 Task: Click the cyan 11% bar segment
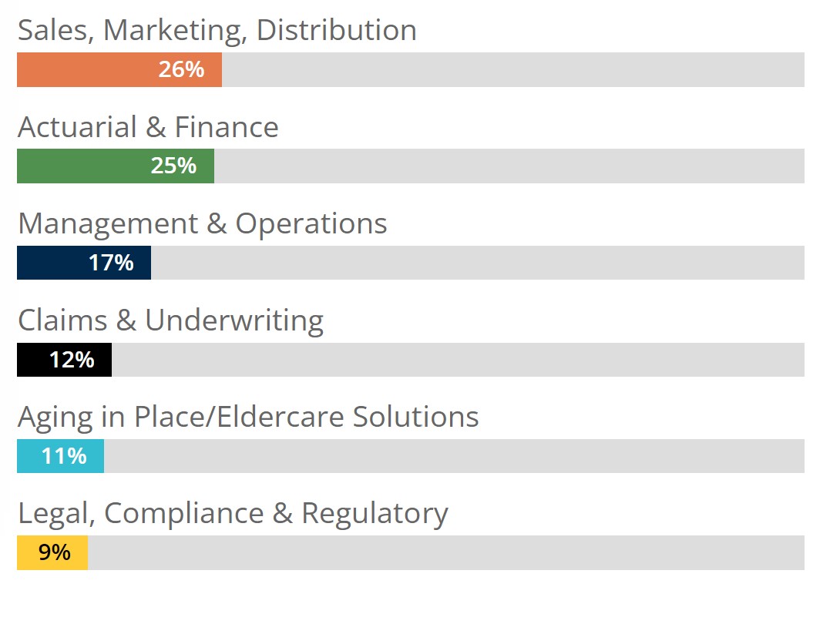pyautogui.click(x=61, y=456)
